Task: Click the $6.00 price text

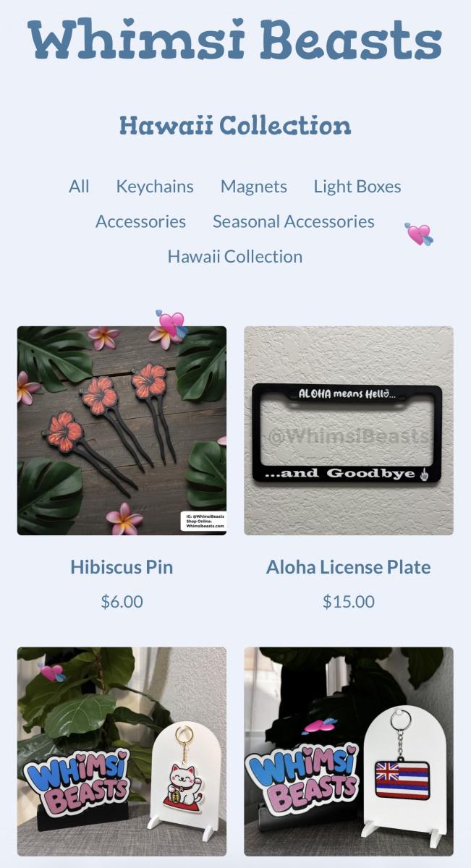Action: point(122,601)
